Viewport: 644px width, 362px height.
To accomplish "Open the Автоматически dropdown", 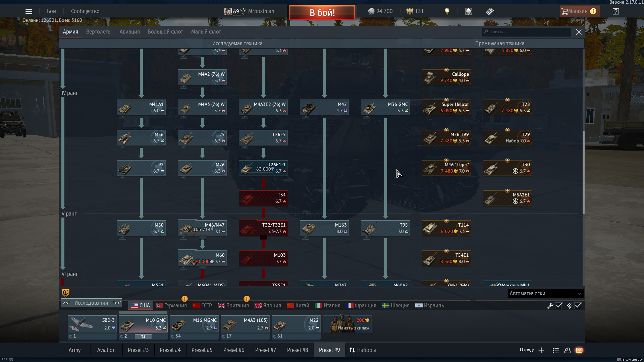I will pyautogui.click(x=546, y=294).
